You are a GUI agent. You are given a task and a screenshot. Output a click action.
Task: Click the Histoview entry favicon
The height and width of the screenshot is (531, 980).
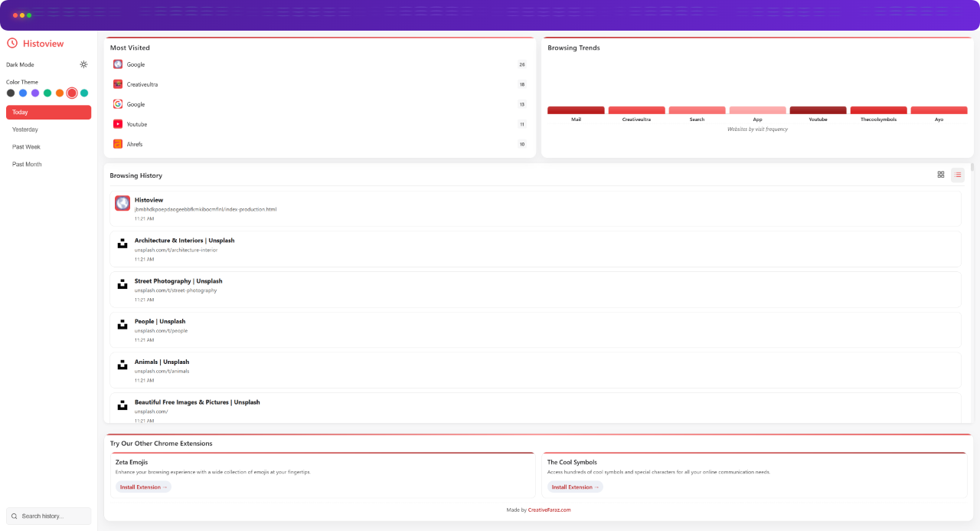(122, 203)
